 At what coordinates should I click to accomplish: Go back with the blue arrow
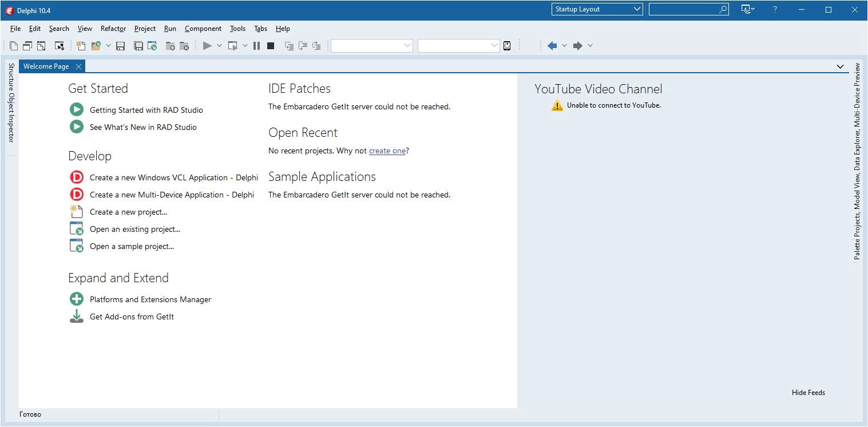click(x=552, y=46)
